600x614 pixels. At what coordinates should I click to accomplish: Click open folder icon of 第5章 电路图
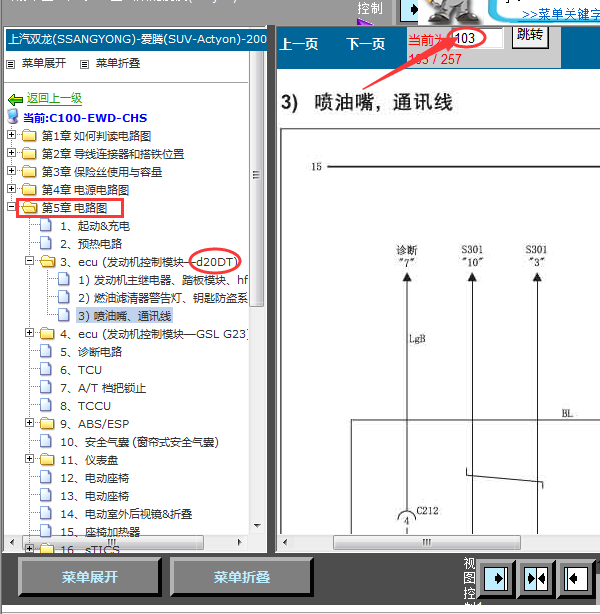coord(30,208)
